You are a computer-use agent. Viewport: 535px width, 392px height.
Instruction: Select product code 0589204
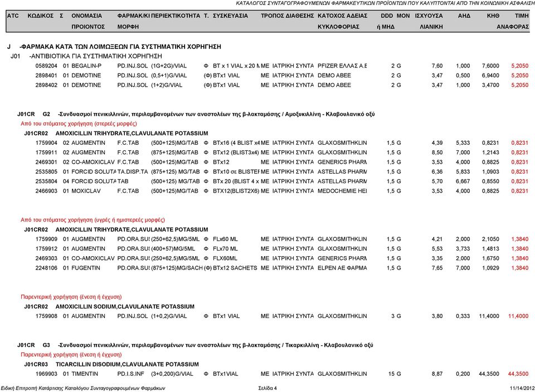coord(46,66)
